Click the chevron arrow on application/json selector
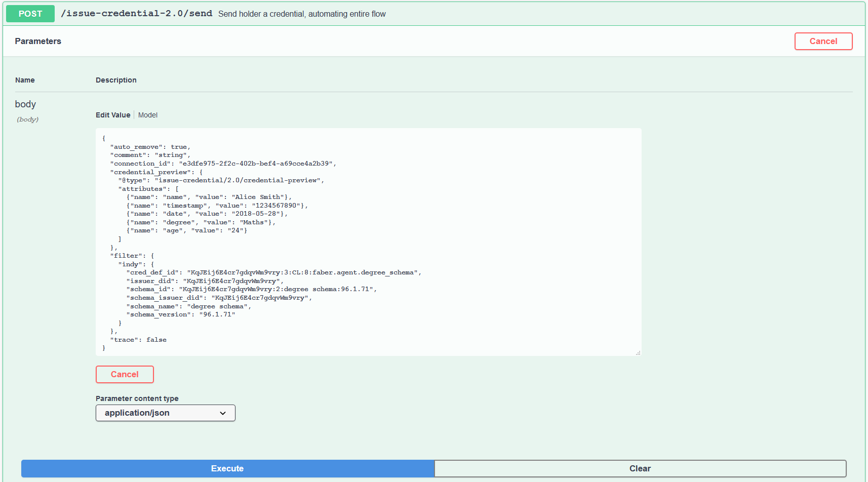The width and height of the screenshot is (868, 482). (223, 413)
